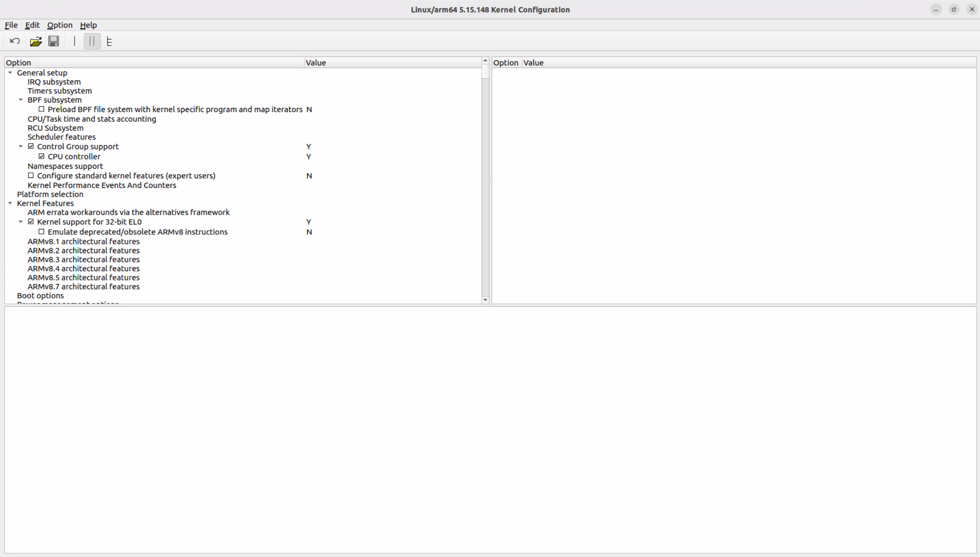Image resolution: width=980 pixels, height=557 pixels.
Task: Switch to Split view mode icon
Action: click(x=92, y=41)
